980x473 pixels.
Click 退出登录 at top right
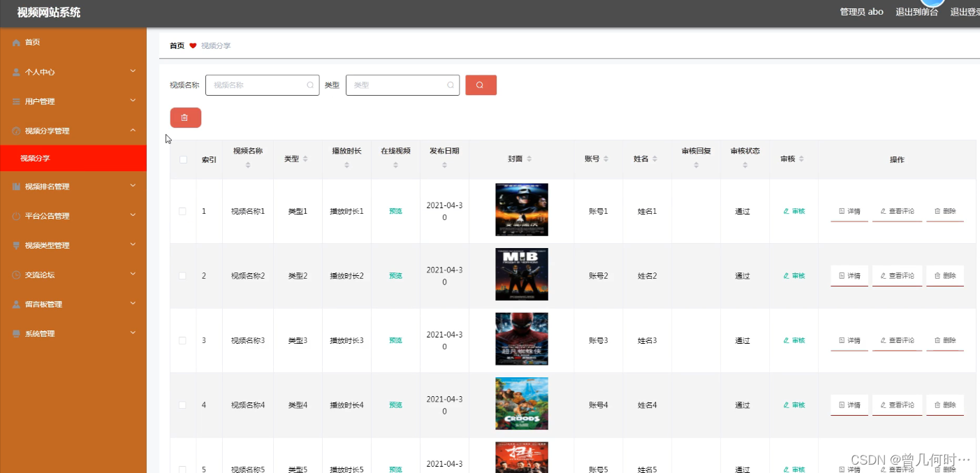pos(964,11)
